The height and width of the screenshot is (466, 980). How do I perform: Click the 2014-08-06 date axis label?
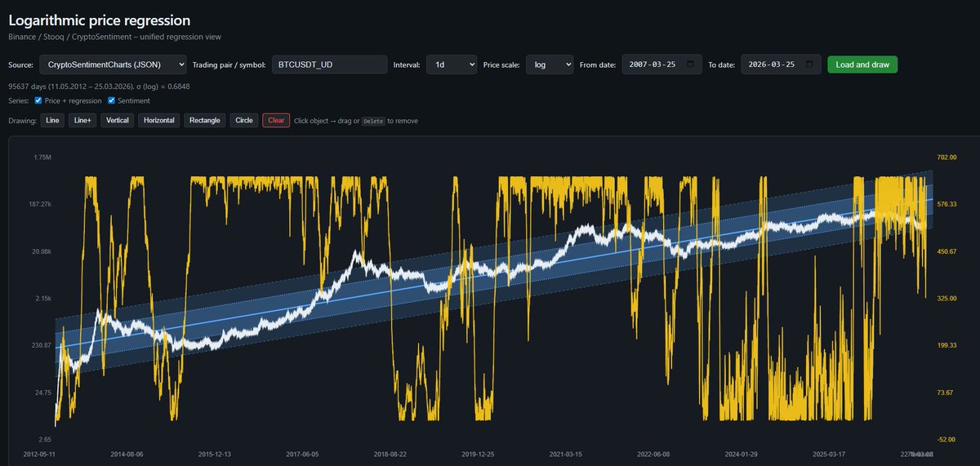[x=127, y=454]
